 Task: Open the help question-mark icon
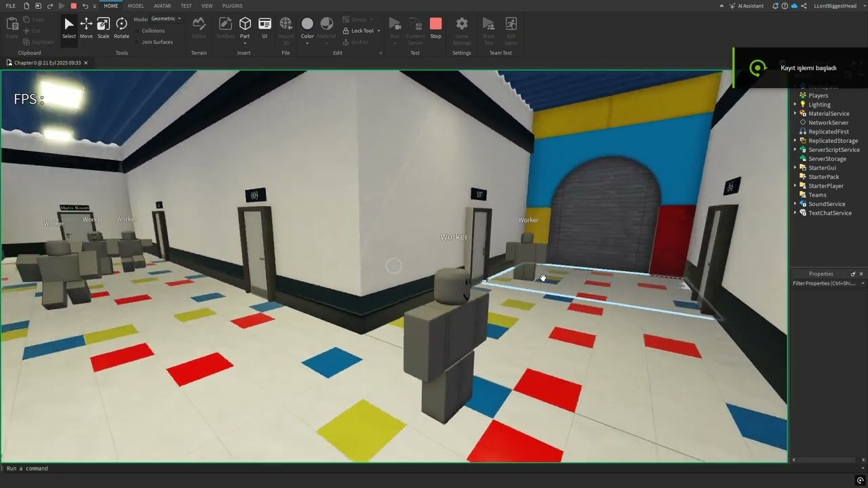click(x=785, y=5)
